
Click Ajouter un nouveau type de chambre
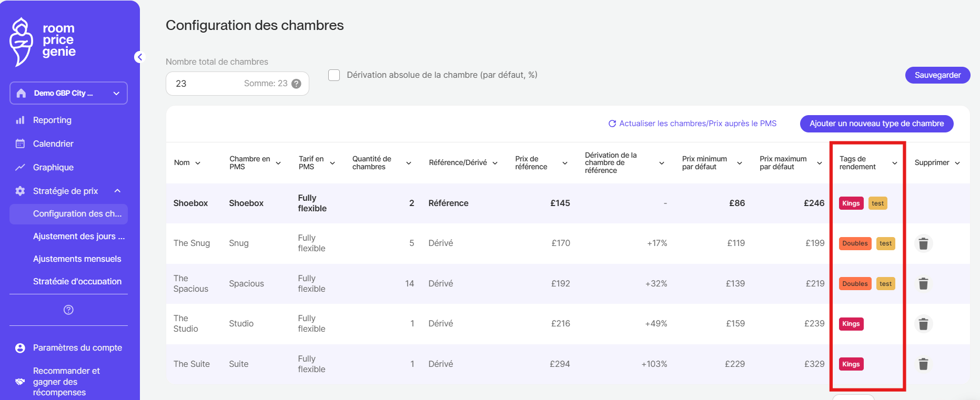pos(876,124)
